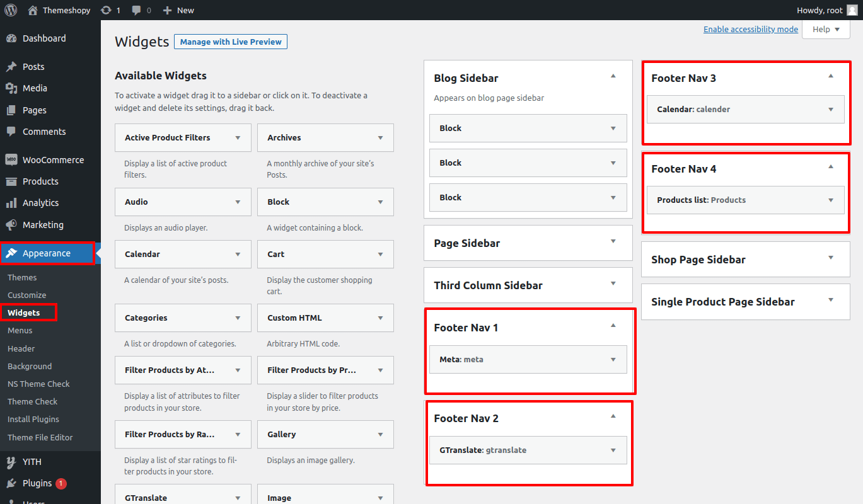Click Enable accessibility mode link
Screen dimensions: 863x504
[x=750, y=30]
